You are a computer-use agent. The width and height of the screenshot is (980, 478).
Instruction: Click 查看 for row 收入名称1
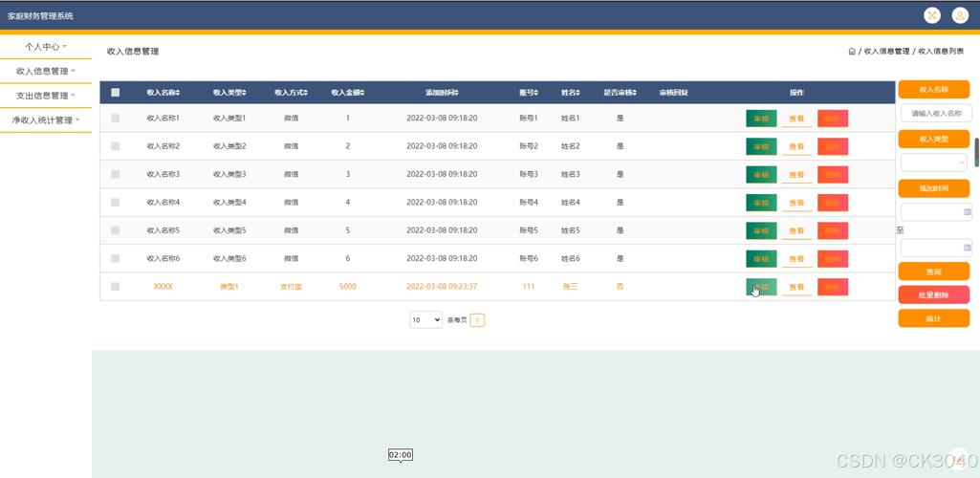(796, 119)
